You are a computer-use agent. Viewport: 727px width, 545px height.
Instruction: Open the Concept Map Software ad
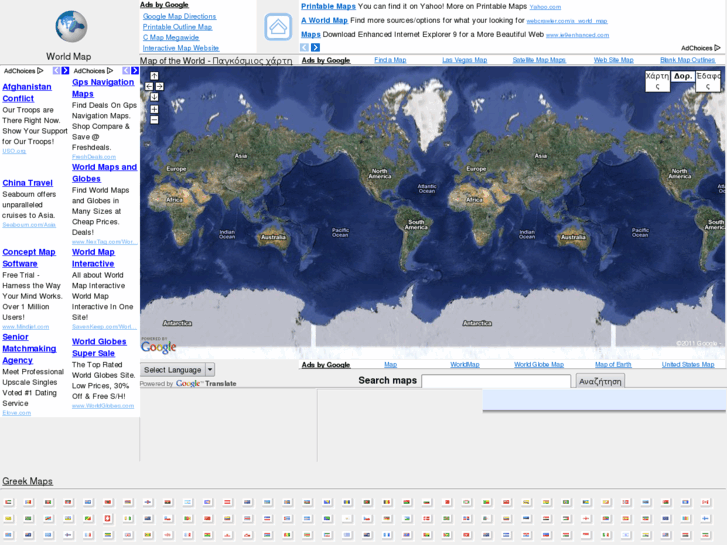click(29, 257)
